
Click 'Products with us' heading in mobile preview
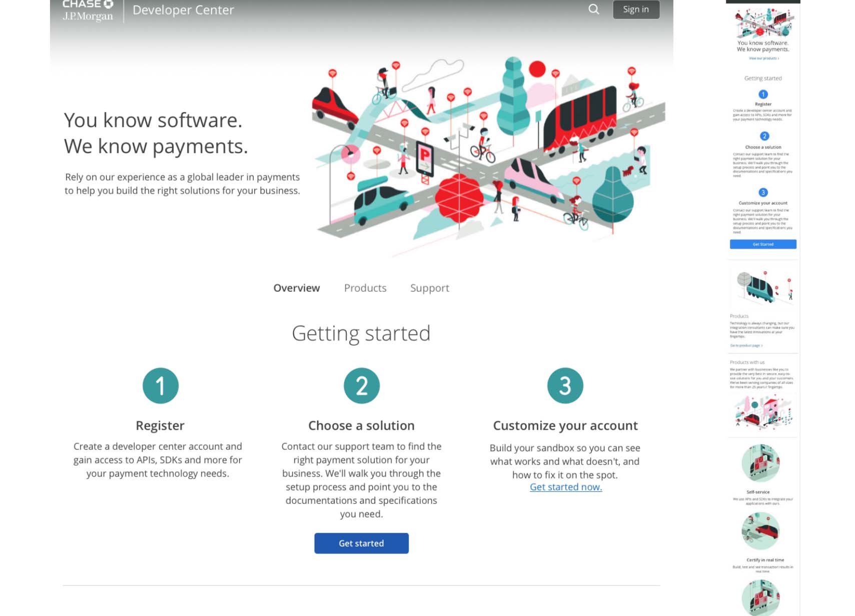pyautogui.click(x=747, y=362)
